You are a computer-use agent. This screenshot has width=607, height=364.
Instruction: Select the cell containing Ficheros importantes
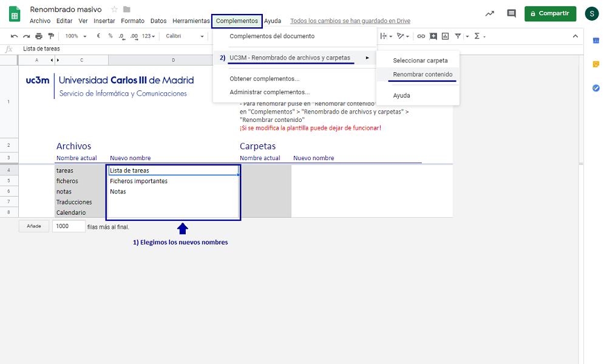(173, 181)
